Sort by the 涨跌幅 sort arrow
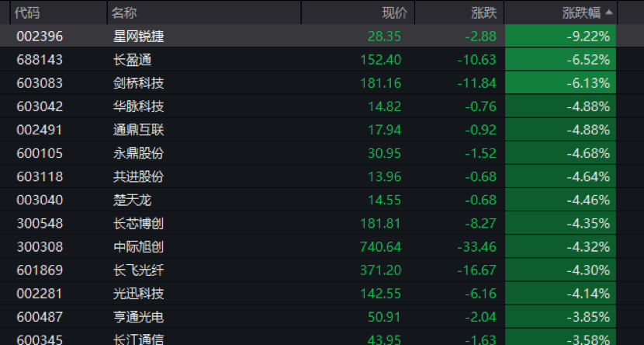644x345 pixels. pyautogui.click(x=609, y=12)
